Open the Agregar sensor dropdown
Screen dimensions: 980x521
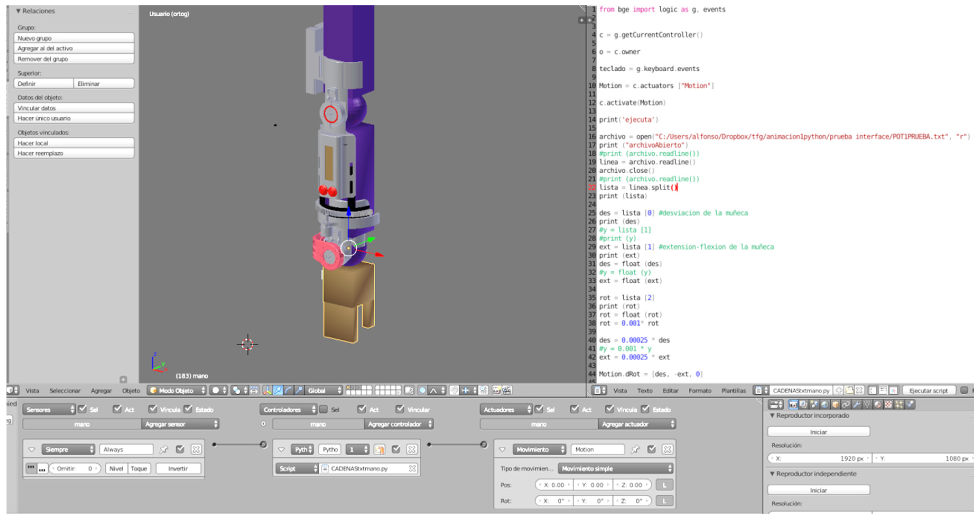(x=180, y=424)
